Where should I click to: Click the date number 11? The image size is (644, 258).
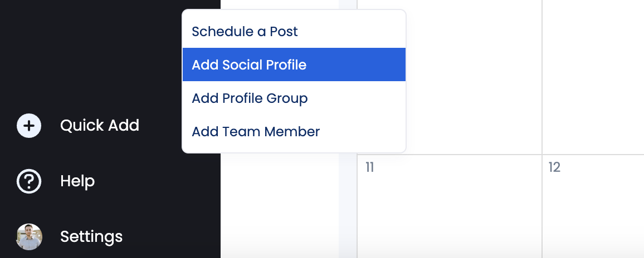pyautogui.click(x=369, y=167)
